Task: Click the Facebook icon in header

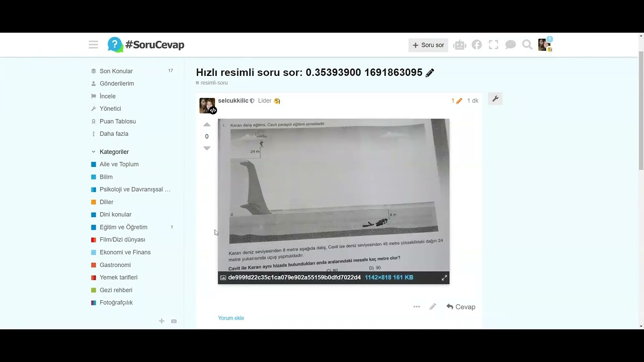Action: (476, 45)
